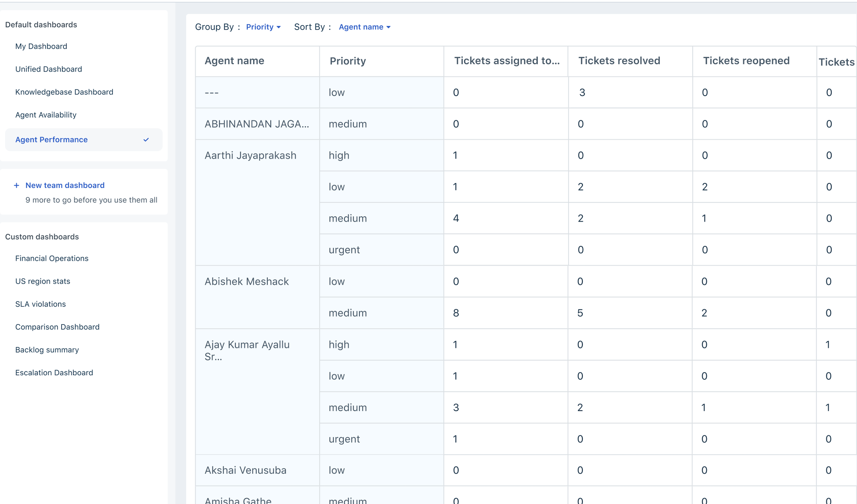Open SLA violations dashboard
This screenshot has height=504, width=857.
(41, 304)
